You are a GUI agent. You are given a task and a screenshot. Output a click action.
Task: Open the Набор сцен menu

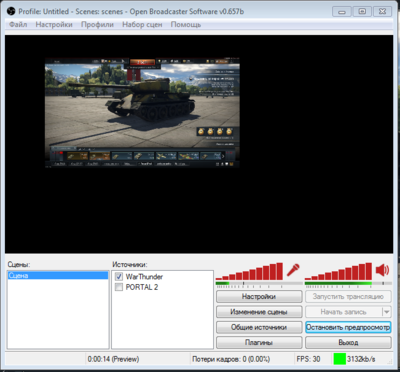click(x=142, y=25)
